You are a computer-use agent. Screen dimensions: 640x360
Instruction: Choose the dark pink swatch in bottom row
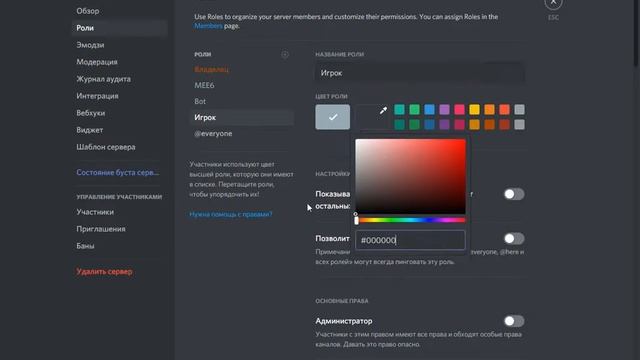click(x=459, y=124)
